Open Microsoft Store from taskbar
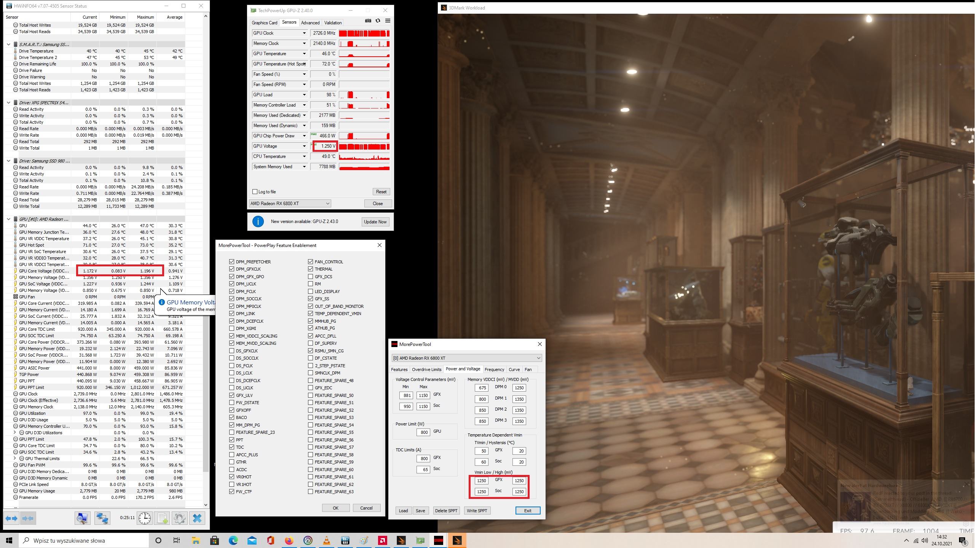The height and width of the screenshot is (548, 980). tap(214, 540)
